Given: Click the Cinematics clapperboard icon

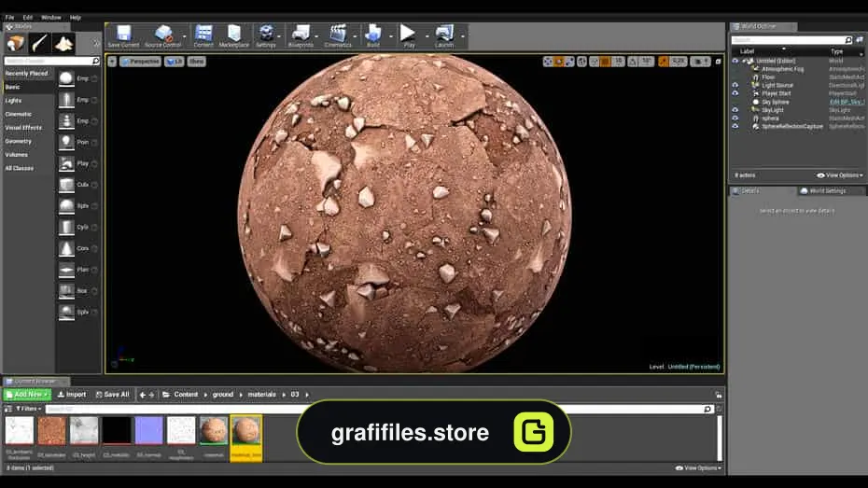Looking at the screenshot, I should 338,35.
